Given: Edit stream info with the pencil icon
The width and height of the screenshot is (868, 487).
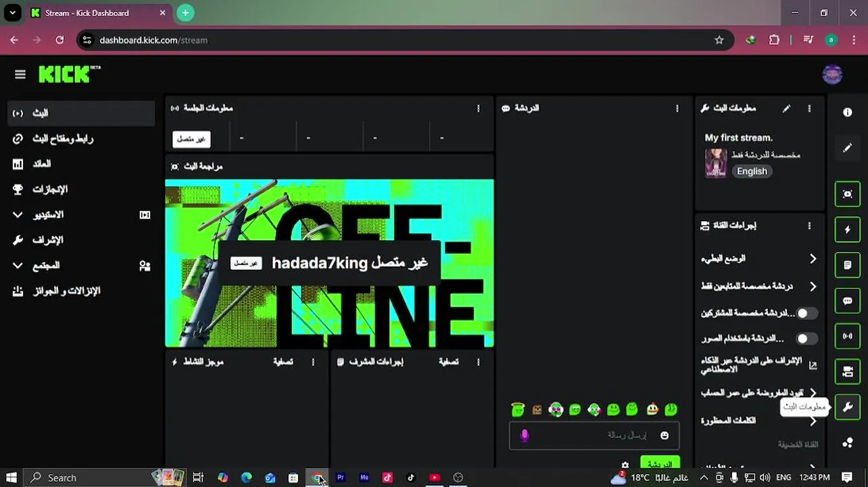Looking at the screenshot, I should coord(786,108).
